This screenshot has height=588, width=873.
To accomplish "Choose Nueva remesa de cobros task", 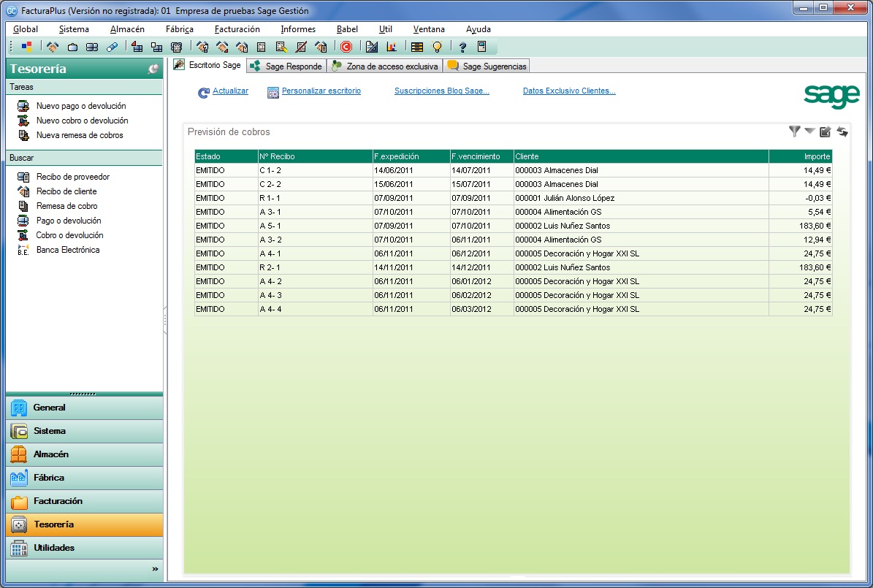I will point(80,135).
